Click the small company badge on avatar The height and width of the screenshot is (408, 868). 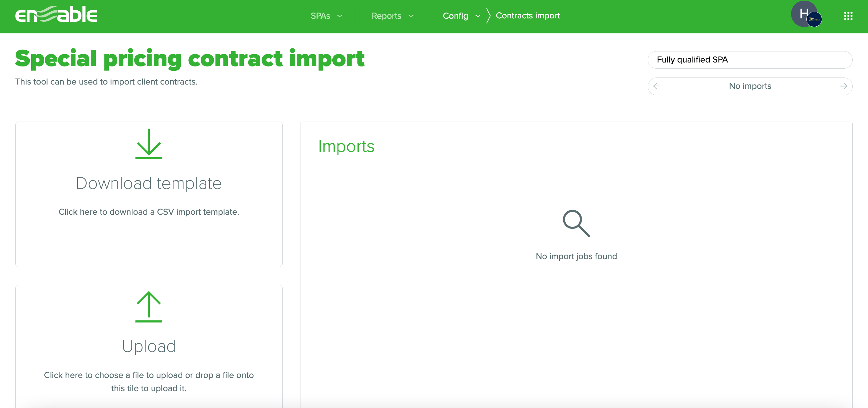click(814, 20)
